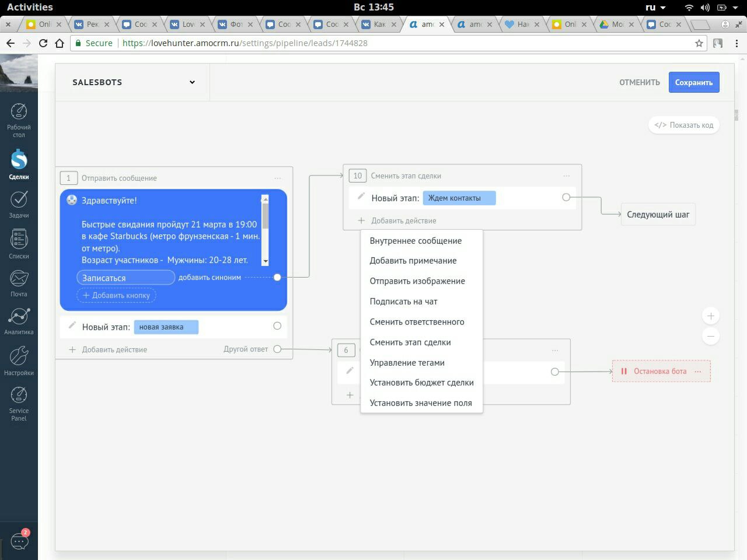
Task: Change the новая заявка stage selector
Action: pyautogui.click(x=166, y=327)
